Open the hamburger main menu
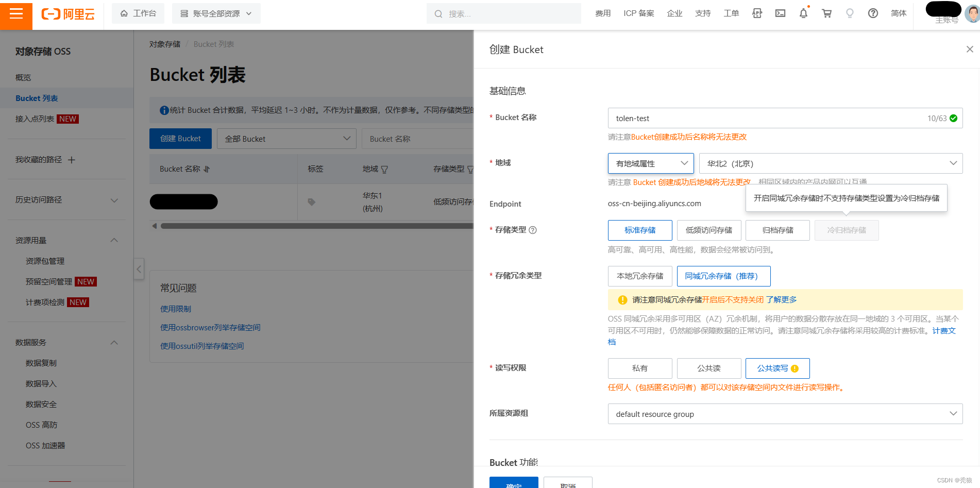The image size is (980, 488). pos(16,14)
